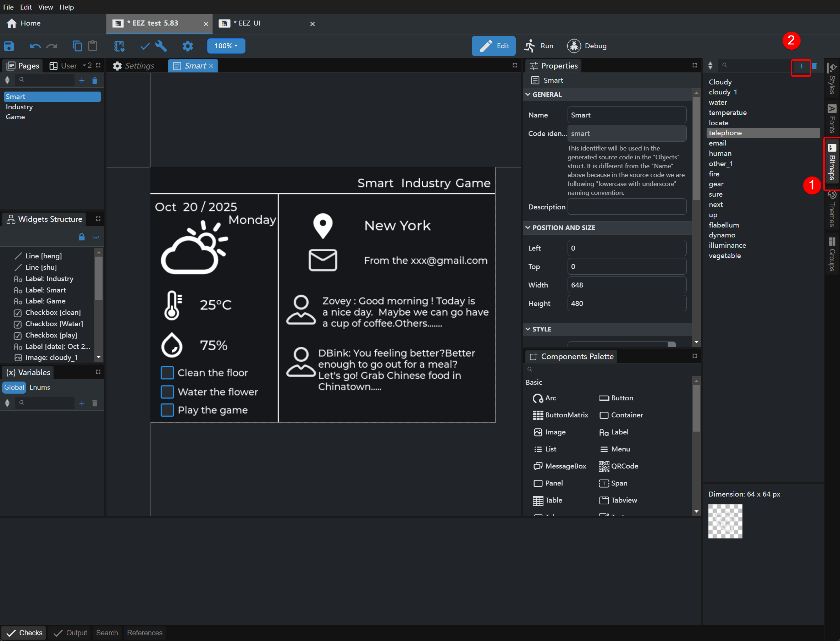
Task: Add a new bitmap with plus icon
Action: 801,66
